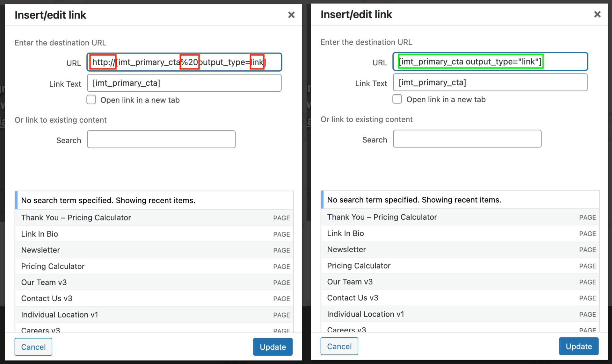Click the URL field in the right dialog
The image size is (612, 364).
point(490,61)
